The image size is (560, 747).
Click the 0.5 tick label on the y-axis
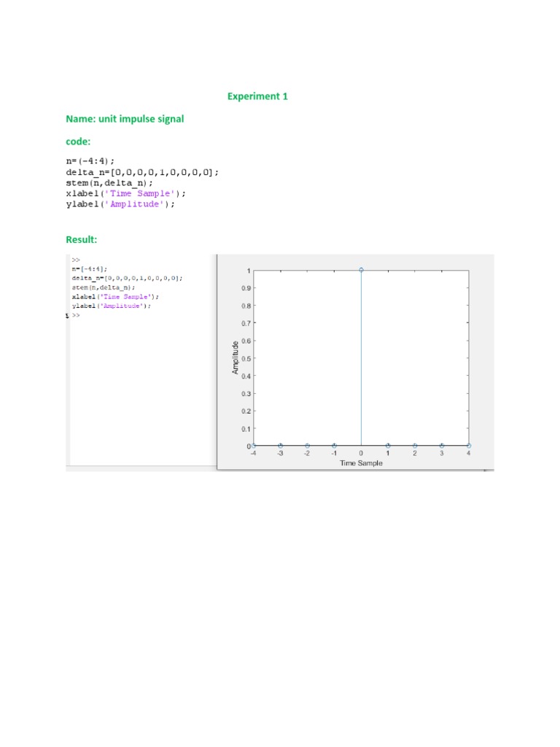246,358
